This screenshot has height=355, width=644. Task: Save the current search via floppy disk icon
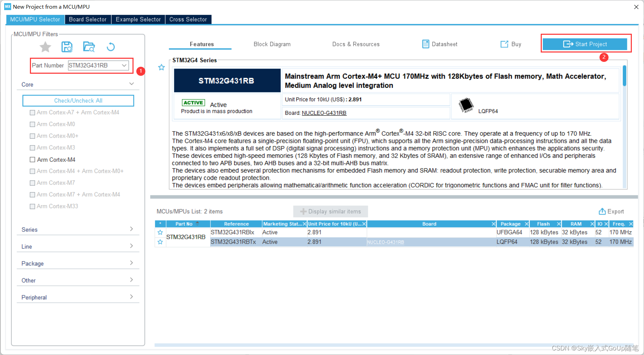point(67,47)
